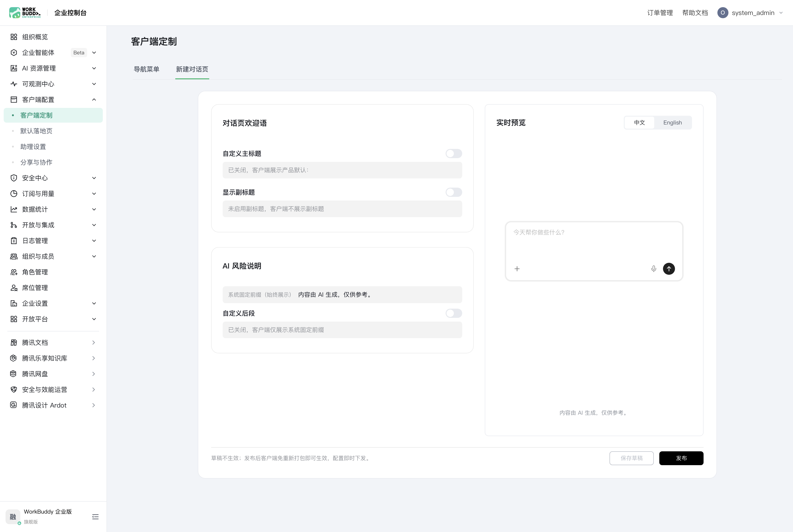Collapse sidebar with the menu fold icon

tap(95, 517)
